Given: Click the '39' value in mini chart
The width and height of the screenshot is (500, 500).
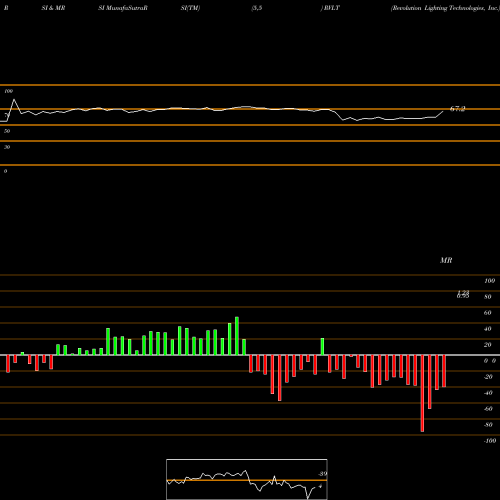Looking at the screenshot, I should [x=323, y=474].
